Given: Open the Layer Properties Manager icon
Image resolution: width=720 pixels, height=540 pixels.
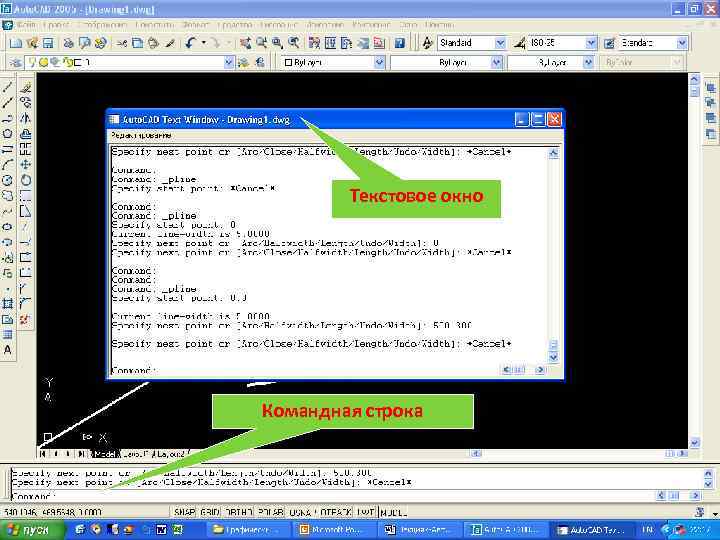Looking at the screenshot, I should click(16, 62).
